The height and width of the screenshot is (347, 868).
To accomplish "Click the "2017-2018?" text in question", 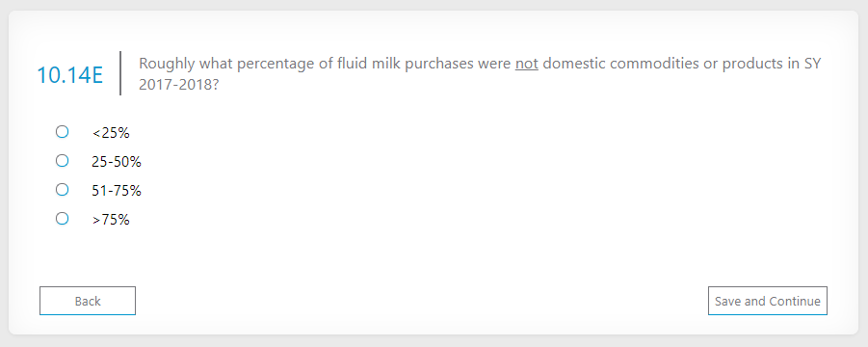I will (177, 87).
